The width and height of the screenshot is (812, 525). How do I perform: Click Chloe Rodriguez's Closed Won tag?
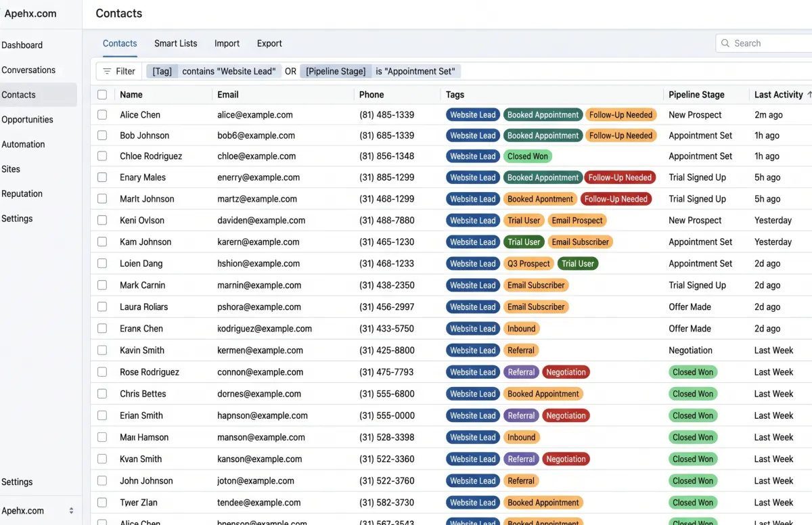click(528, 156)
